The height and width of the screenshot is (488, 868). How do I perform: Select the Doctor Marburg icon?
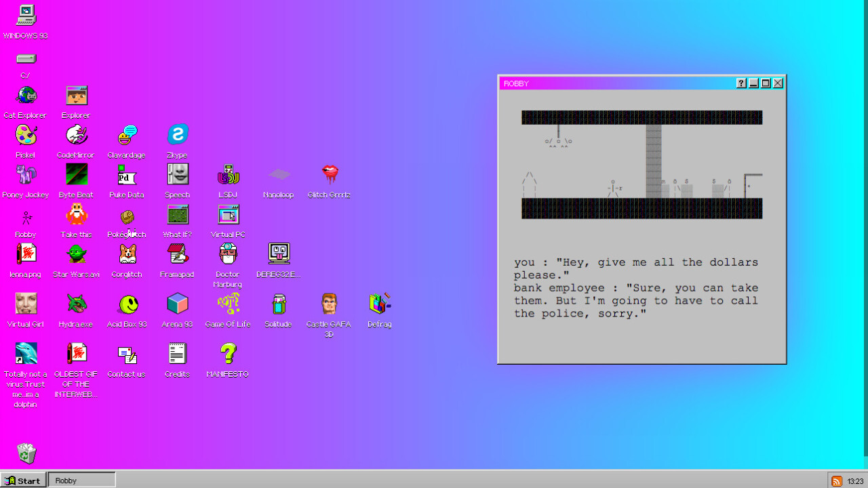(x=228, y=255)
